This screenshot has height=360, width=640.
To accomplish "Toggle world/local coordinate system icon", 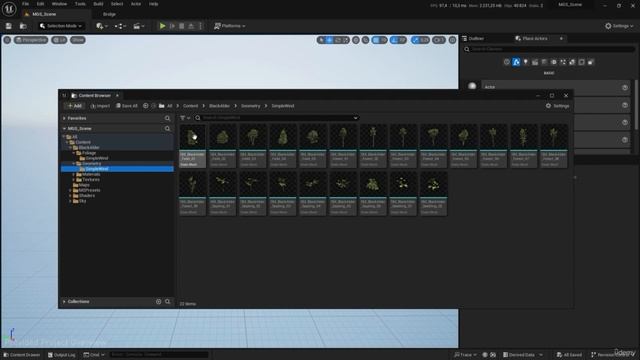I will pyautogui.click(x=356, y=40).
